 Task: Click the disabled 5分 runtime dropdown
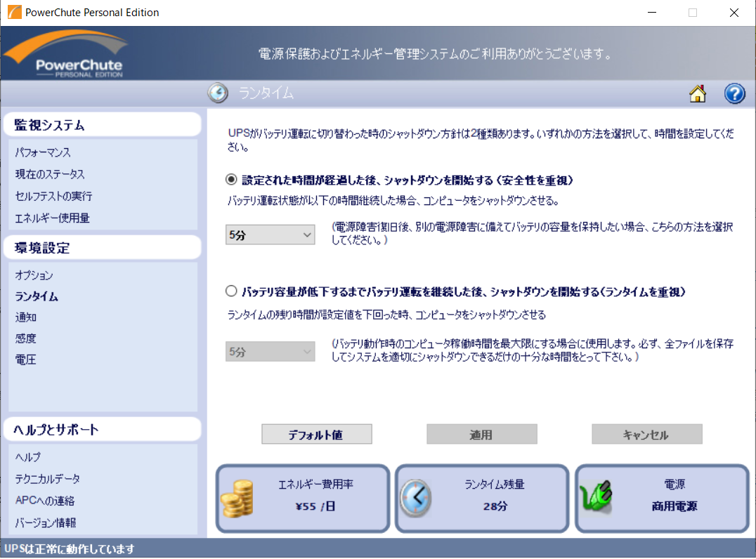(x=270, y=352)
